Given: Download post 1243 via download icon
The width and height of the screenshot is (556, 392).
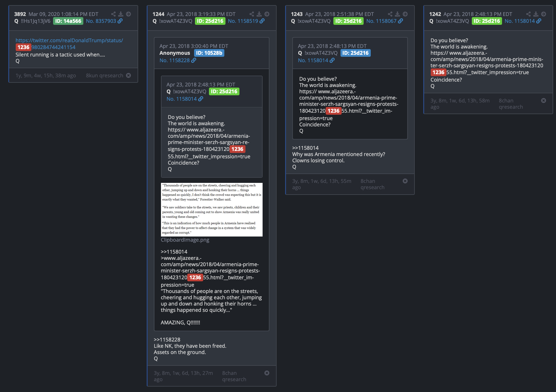Looking at the screenshot, I should 397,14.
